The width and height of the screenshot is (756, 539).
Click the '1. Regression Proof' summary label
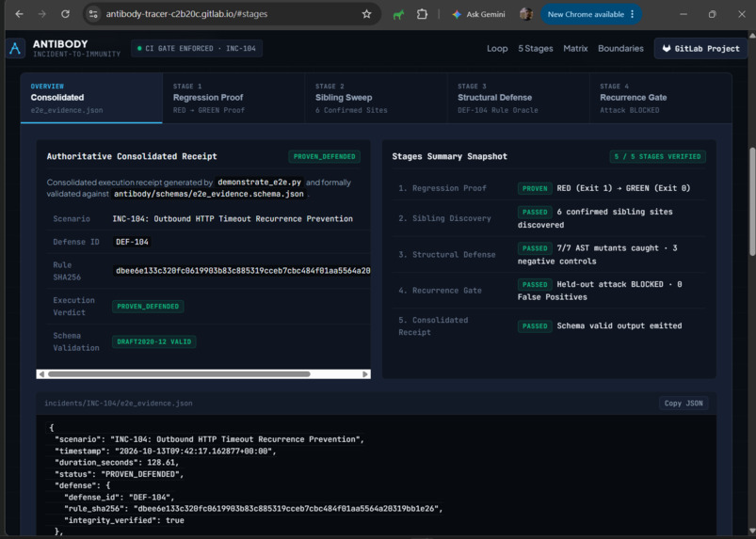(442, 188)
